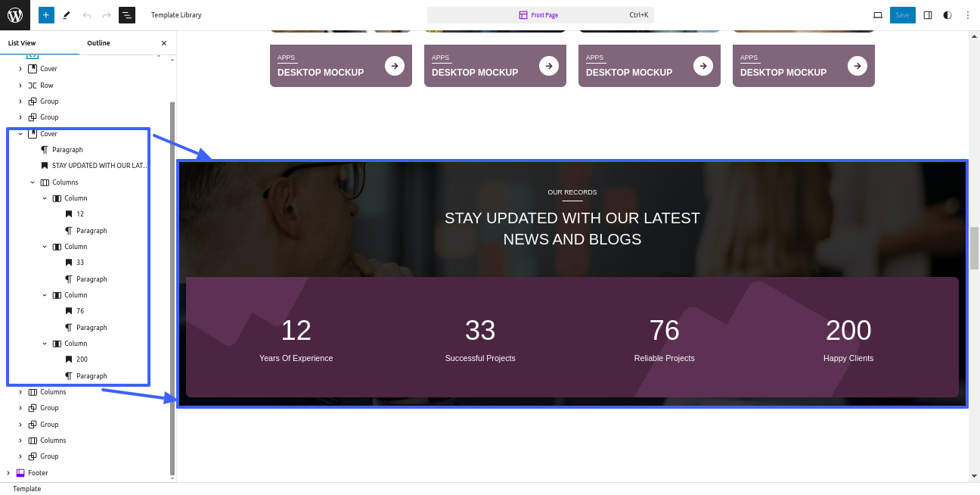This screenshot has height=495, width=980.
Task: Click the List View panel scrollbar thumb
Action: 172,288
